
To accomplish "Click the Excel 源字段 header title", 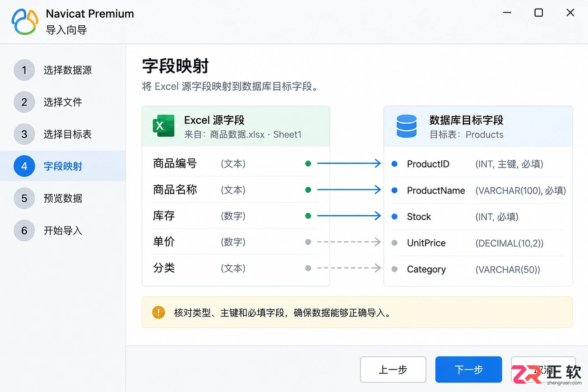I will 214,120.
